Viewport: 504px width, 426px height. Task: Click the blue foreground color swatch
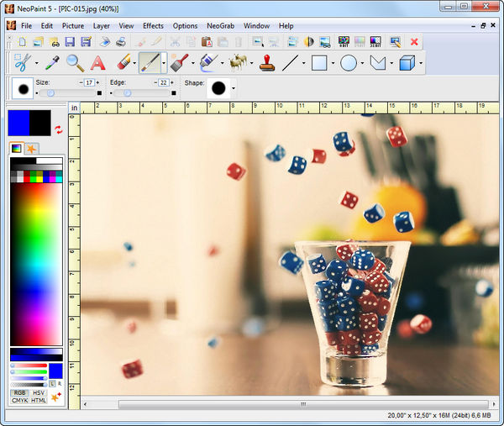18,123
